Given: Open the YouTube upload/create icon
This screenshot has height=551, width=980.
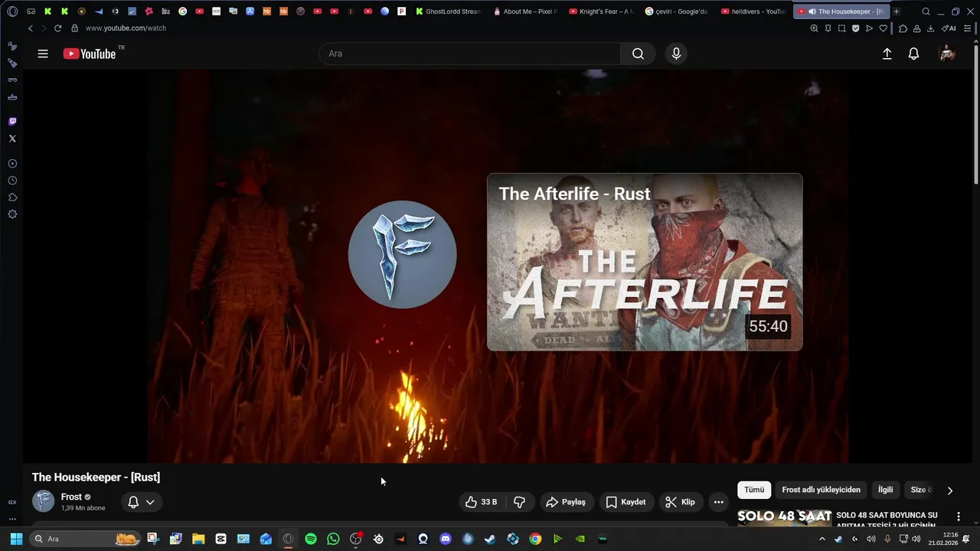Looking at the screenshot, I should [887, 54].
